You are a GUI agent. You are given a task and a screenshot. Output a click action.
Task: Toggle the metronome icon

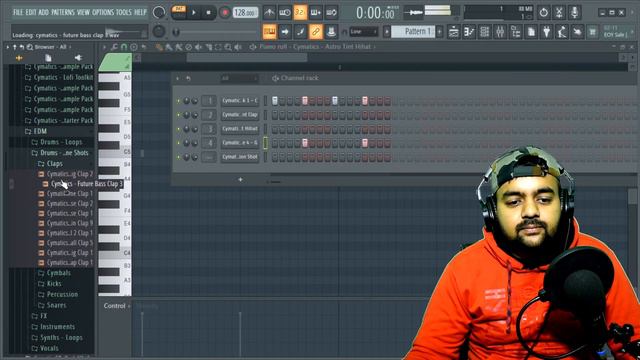[x=269, y=13]
